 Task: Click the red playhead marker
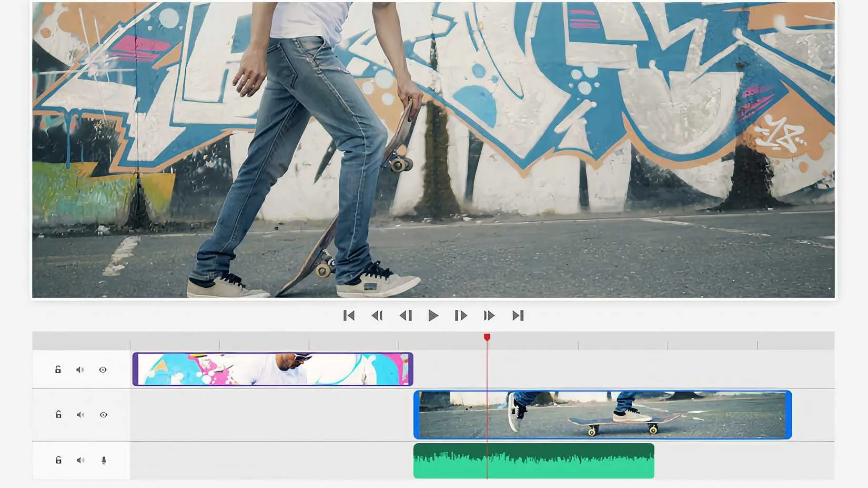[487, 337]
